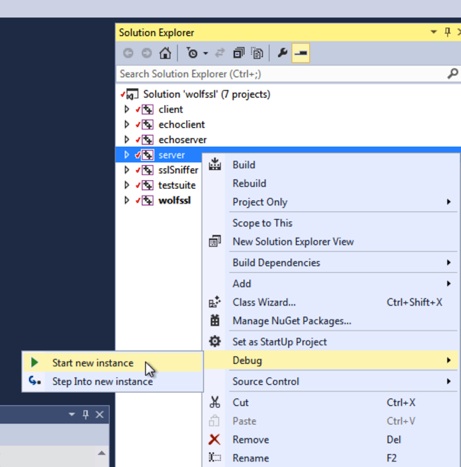
Task: Expand the client project node
Action: pyautogui.click(x=127, y=109)
